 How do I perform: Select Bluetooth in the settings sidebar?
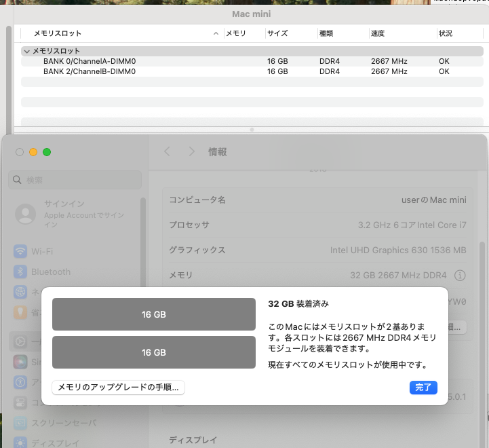[51, 272]
